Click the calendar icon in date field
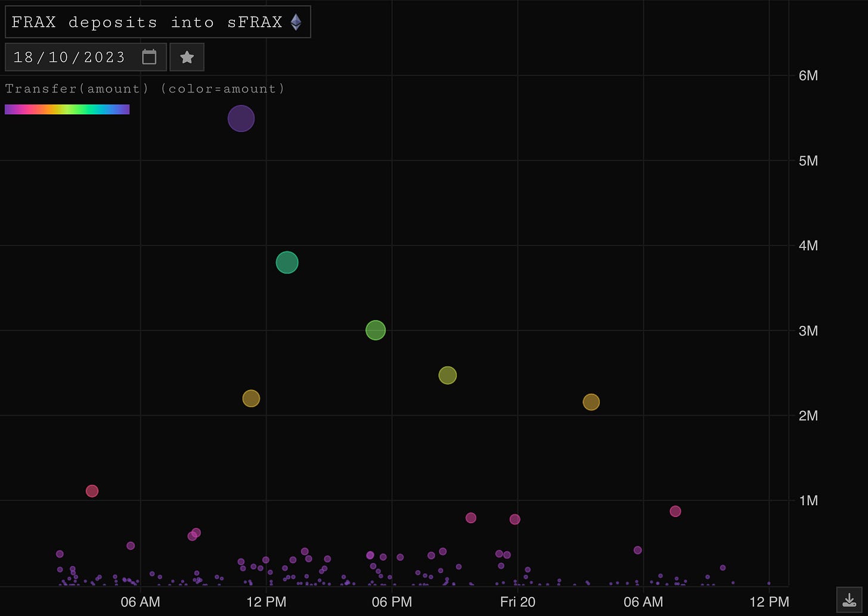Viewport: 868px width, 616px height. click(x=149, y=57)
